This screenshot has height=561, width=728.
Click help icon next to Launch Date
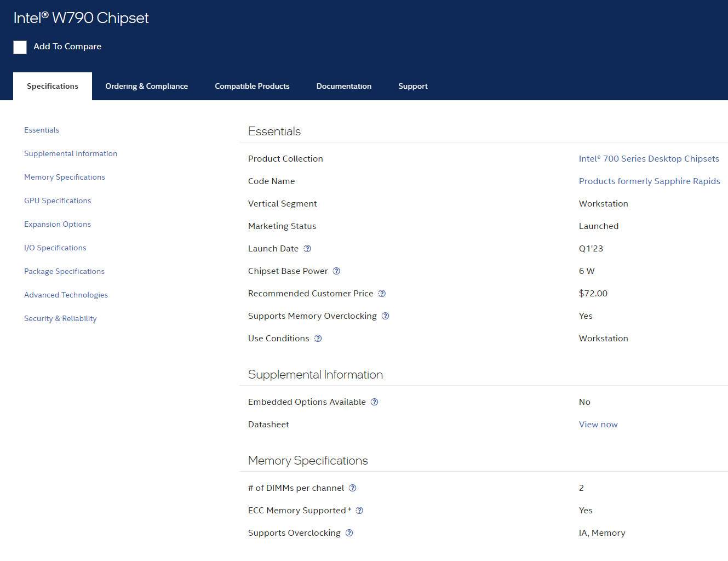[x=307, y=249]
